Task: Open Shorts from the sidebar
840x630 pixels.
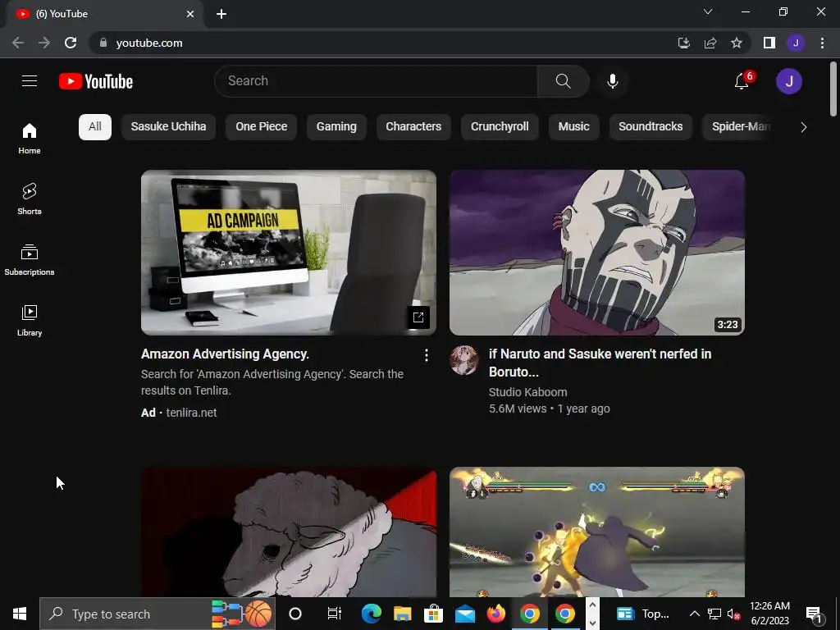Action: (x=30, y=199)
